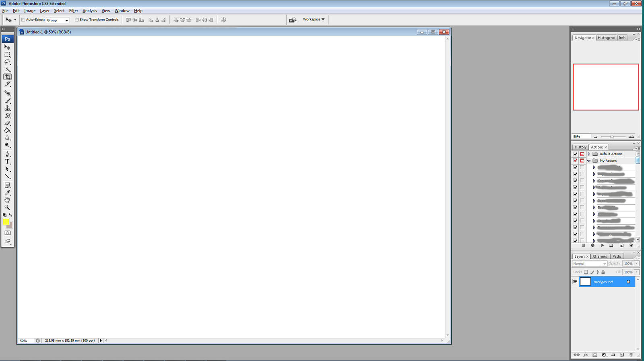644x361 pixels.
Task: Expand the Default Actions folder
Action: (589, 154)
